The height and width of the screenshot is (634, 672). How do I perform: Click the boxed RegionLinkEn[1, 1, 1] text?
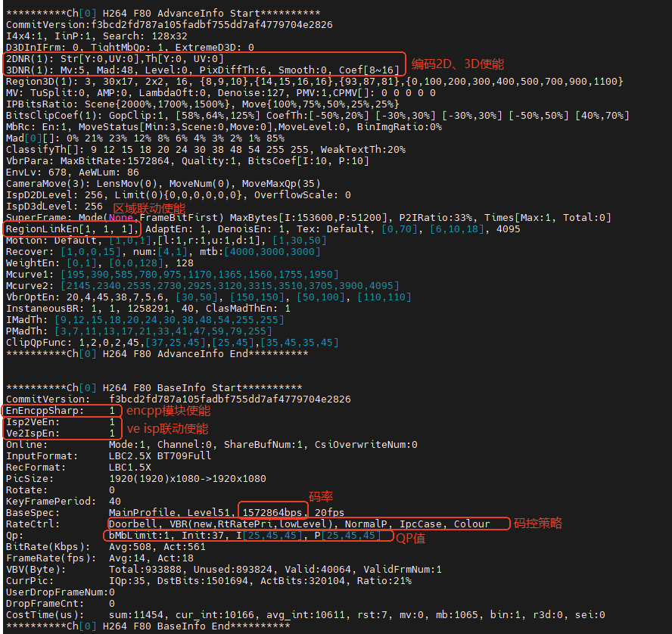pos(72,228)
